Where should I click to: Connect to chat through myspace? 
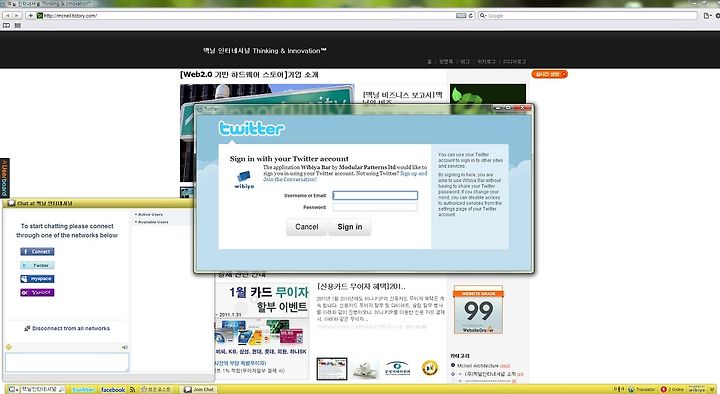point(37,279)
